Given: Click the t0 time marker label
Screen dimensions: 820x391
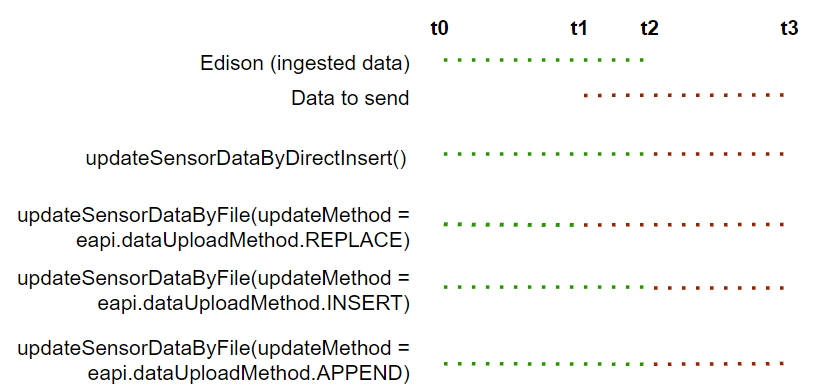Looking at the screenshot, I should tap(439, 28).
